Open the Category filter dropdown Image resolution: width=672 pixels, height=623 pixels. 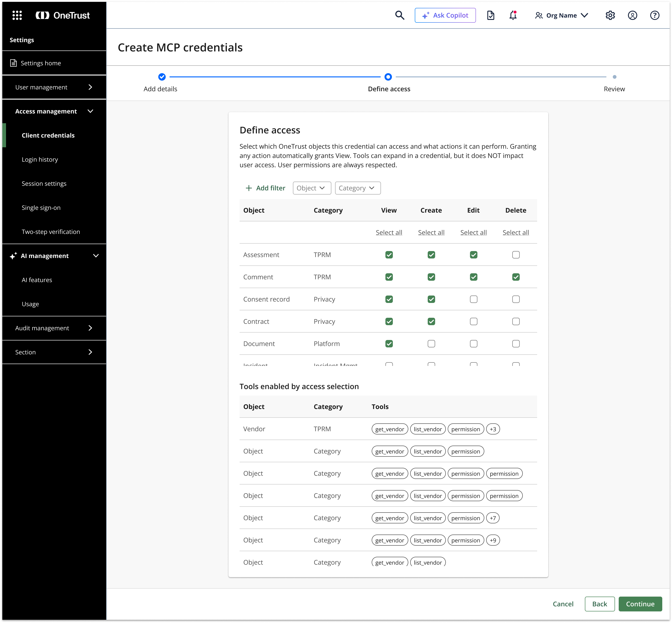[x=358, y=188]
